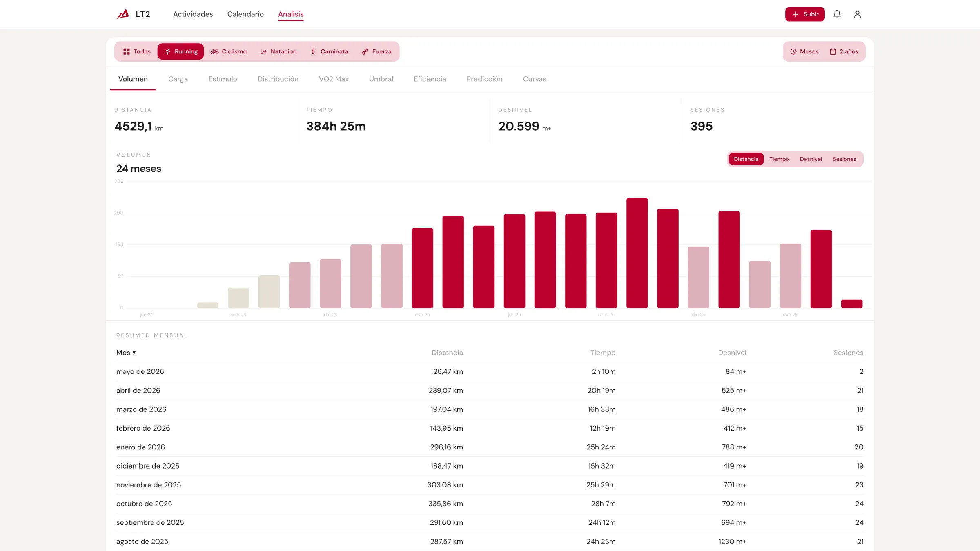Go to Calendario page
This screenshot has width=980, height=551.
[x=245, y=14]
